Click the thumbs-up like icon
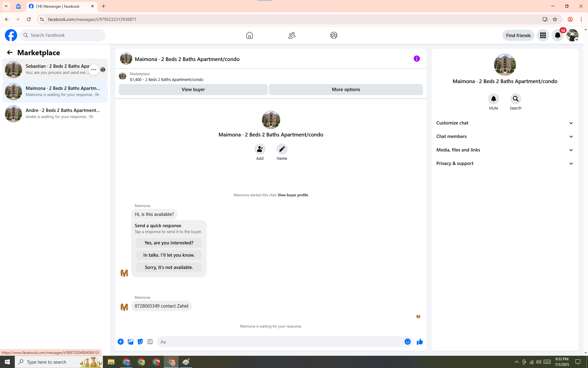 click(x=420, y=342)
